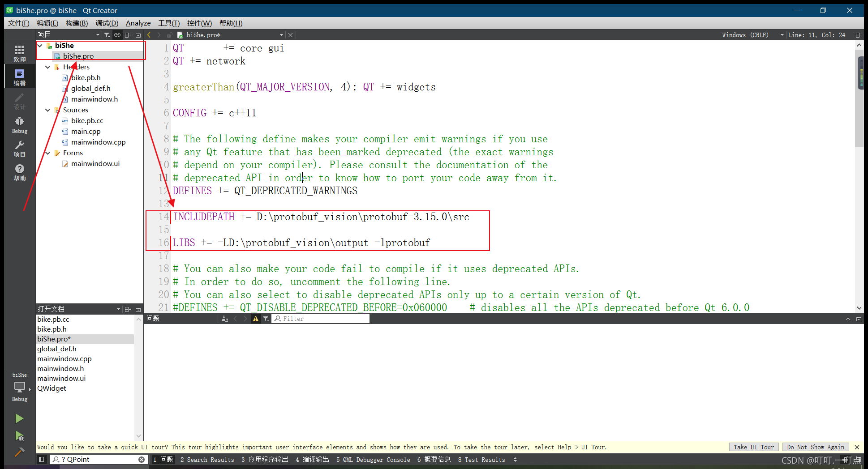Collapse the biShe project node
Screen dimensions: 868x469
point(40,46)
